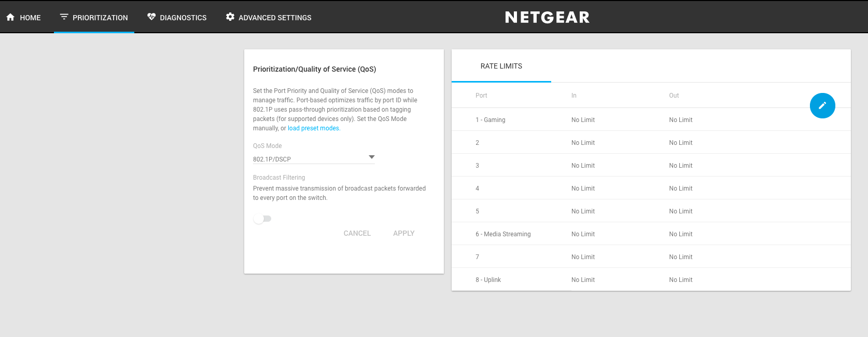Click the Prioritization/Quality of Service (QoS) heading
The image size is (868, 337).
click(x=314, y=69)
